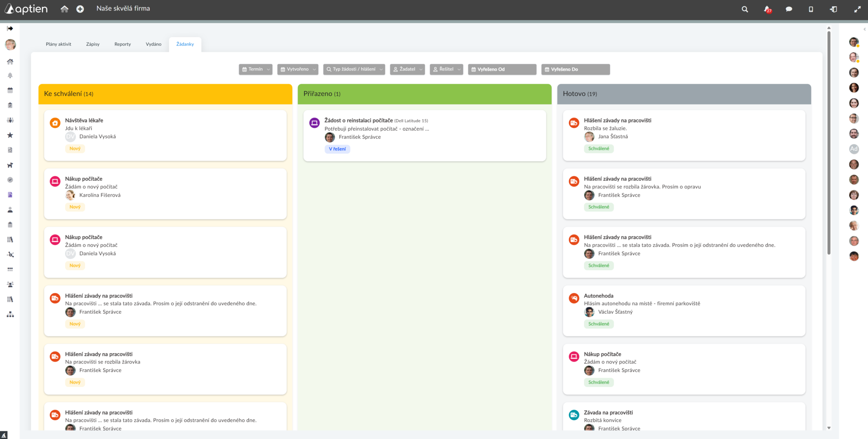
Task: Open the star favorites icon in sidebar
Action: point(10,135)
